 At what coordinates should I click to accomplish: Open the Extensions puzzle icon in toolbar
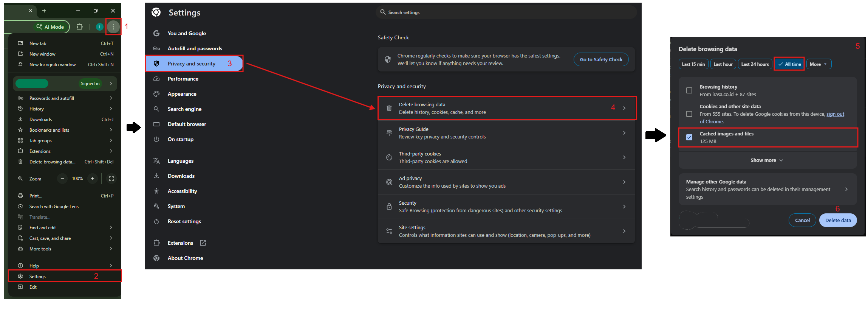(79, 27)
